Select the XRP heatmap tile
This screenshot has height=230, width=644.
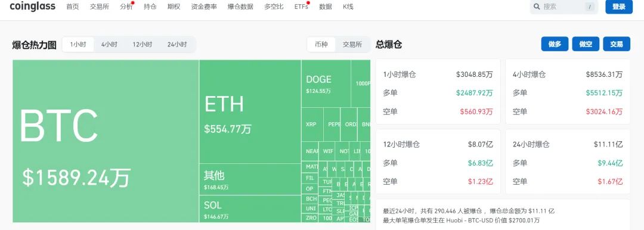pyautogui.click(x=312, y=125)
